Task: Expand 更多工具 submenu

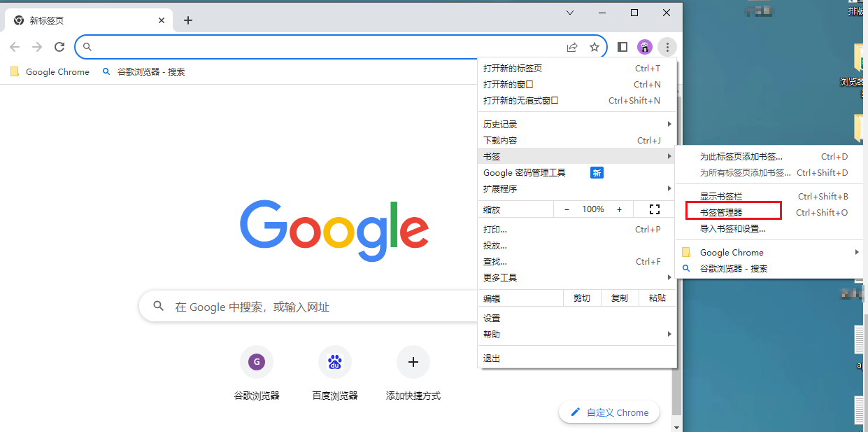Action: tap(577, 277)
